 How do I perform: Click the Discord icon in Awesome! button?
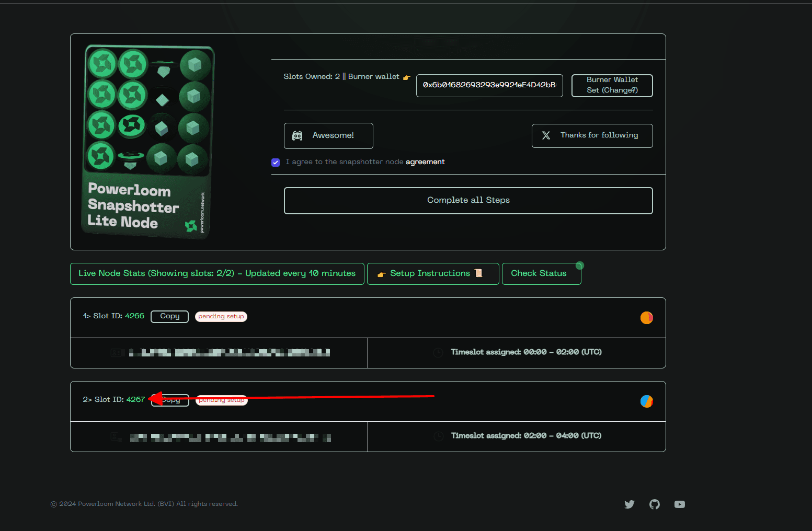[x=297, y=136]
